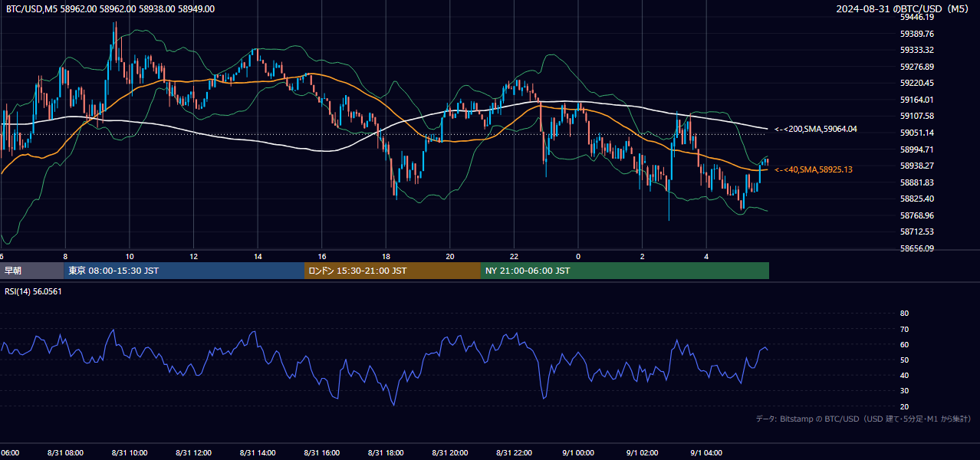The height and width of the screenshot is (460, 980).
Task: Select the 東京 08:00-15:30 JST session bar
Action: point(184,271)
